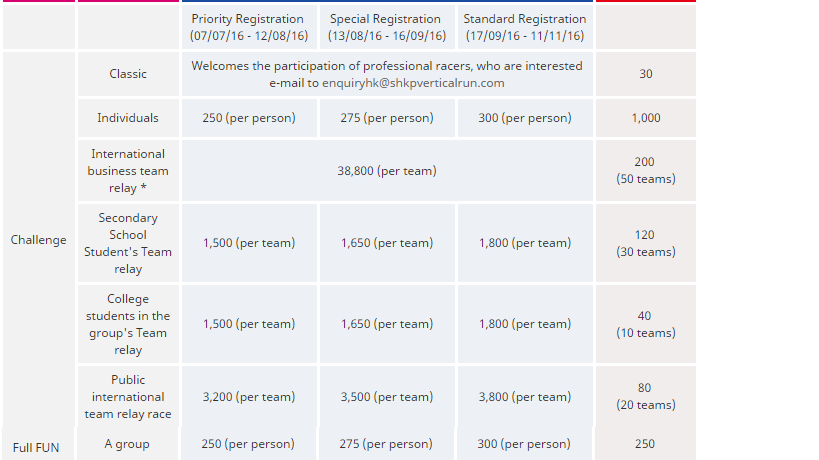This screenshot has height=460, width=819.
Task: Click the College students group's Team relay cell
Action: (128, 324)
